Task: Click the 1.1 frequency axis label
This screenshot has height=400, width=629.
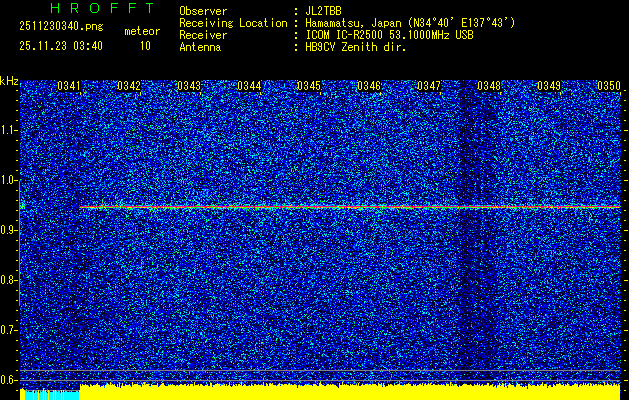Action: (x=9, y=130)
